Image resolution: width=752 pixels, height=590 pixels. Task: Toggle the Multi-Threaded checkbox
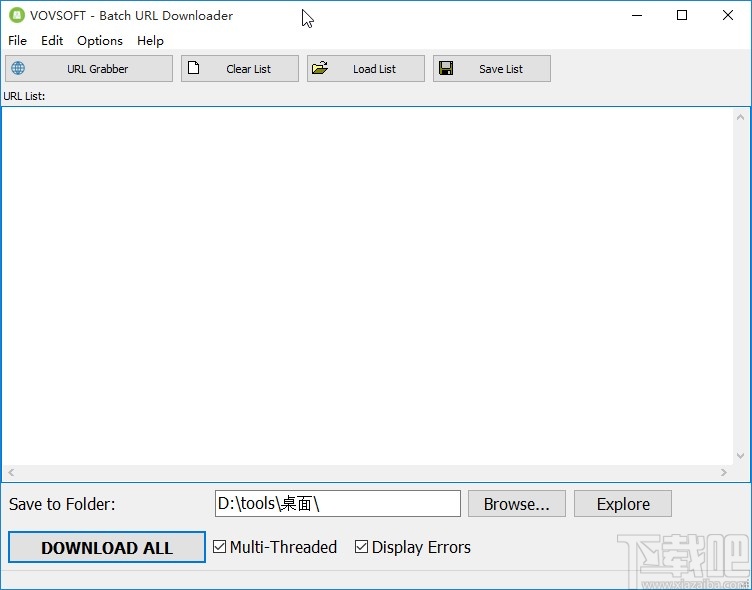click(x=219, y=546)
